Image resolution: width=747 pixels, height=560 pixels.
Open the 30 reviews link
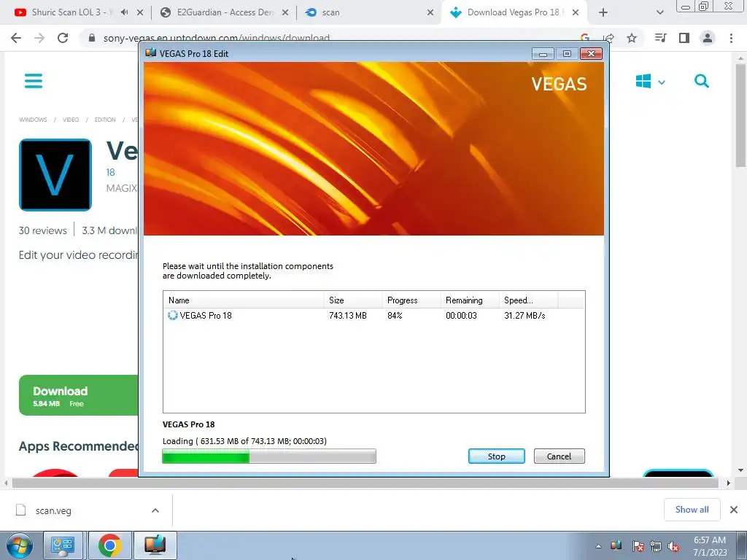click(x=43, y=230)
